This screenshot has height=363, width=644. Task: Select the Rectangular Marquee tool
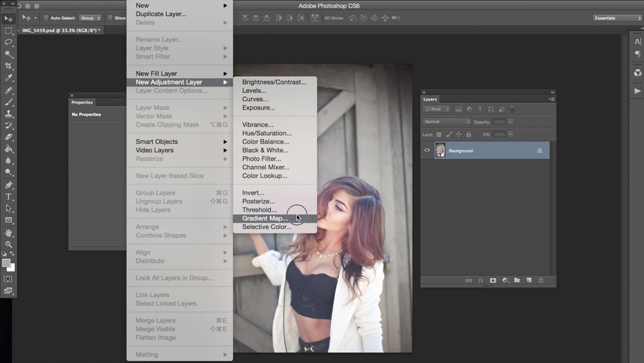coord(8,31)
